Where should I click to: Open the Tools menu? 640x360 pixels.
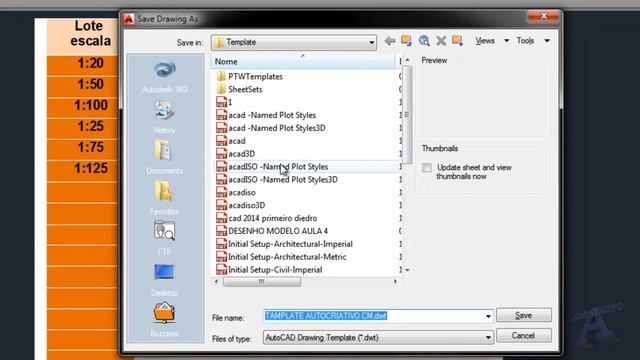point(525,41)
